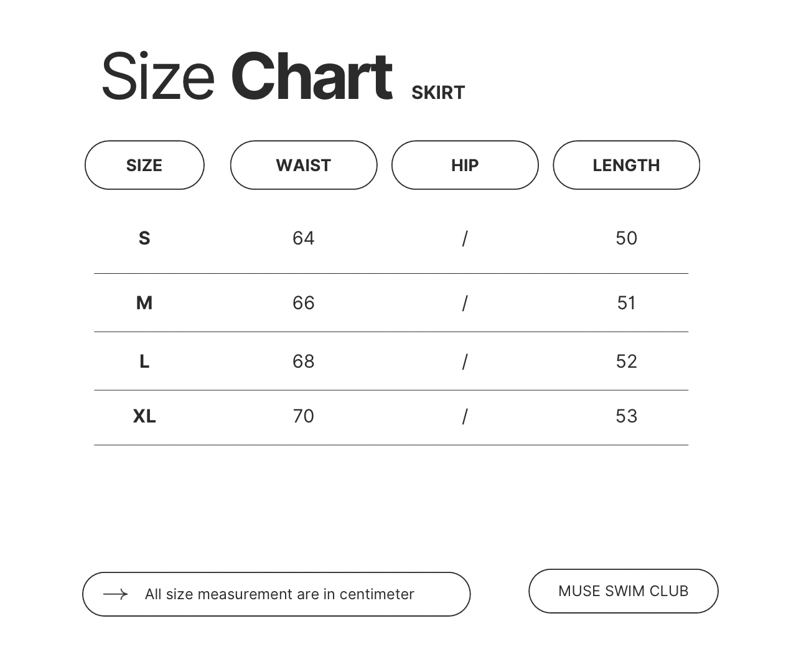Click waist value 66 for size M
Viewport: 809px width, 672px height.
[x=304, y=303]
